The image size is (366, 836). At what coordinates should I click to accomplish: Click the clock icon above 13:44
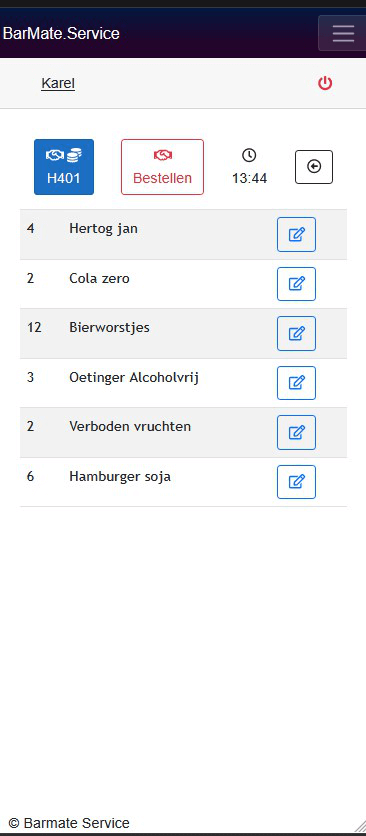coord(249,155)
